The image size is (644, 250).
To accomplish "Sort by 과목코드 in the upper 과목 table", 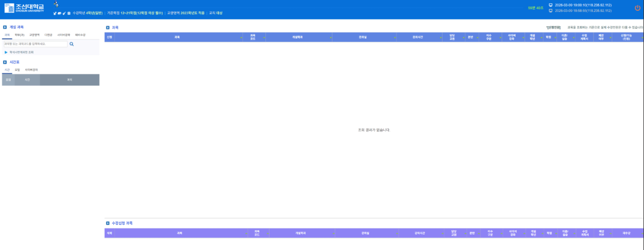I will click(x=254, y=37).
